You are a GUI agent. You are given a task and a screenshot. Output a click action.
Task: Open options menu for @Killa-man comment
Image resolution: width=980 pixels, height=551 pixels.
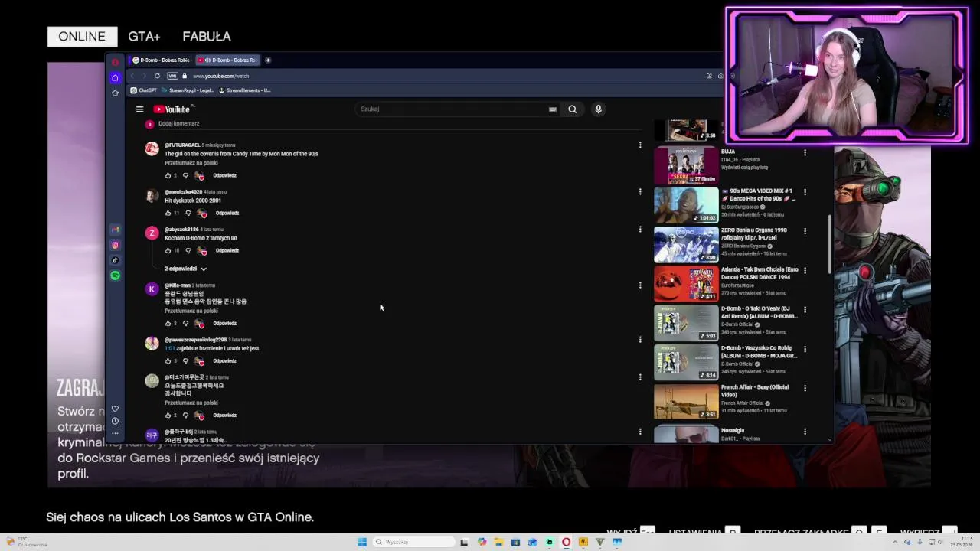640,285
